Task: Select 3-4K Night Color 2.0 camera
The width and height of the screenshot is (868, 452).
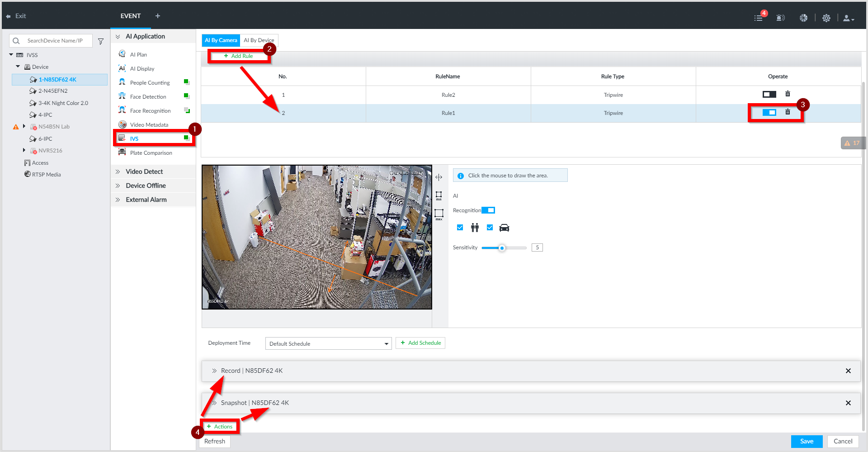Action: 63,103
